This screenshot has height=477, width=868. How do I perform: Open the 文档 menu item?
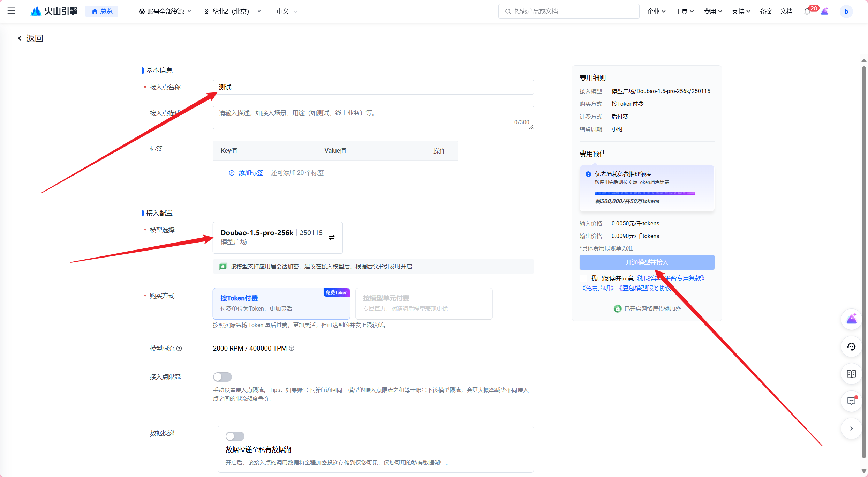pos(786,12)
